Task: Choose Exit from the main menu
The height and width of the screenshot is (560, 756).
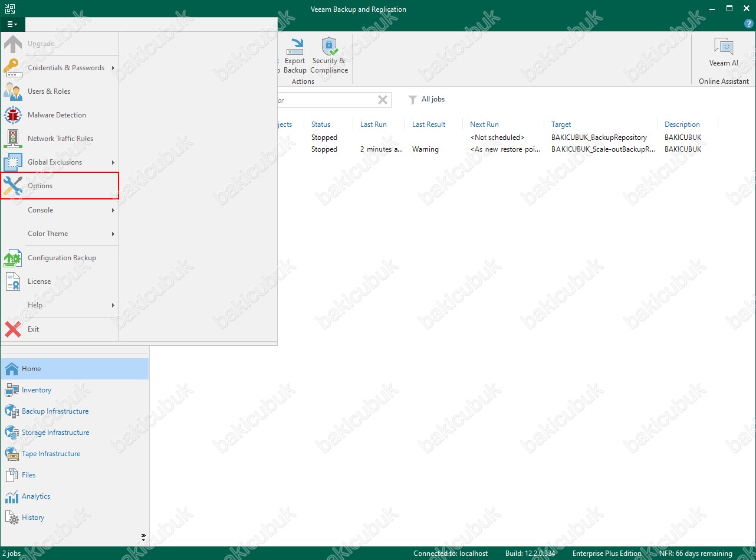Action: click(60, 329)
